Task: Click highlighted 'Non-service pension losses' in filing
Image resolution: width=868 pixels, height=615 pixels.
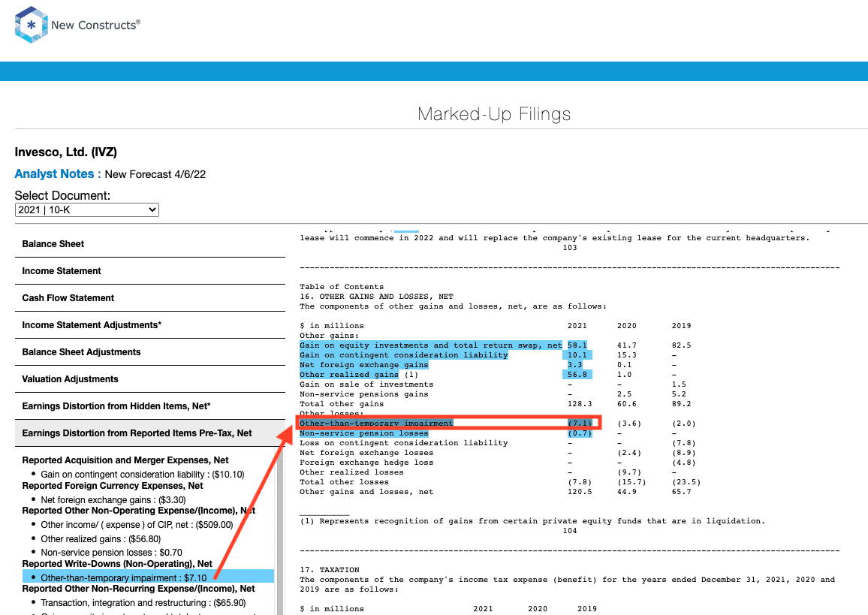Action: (363, 433)
